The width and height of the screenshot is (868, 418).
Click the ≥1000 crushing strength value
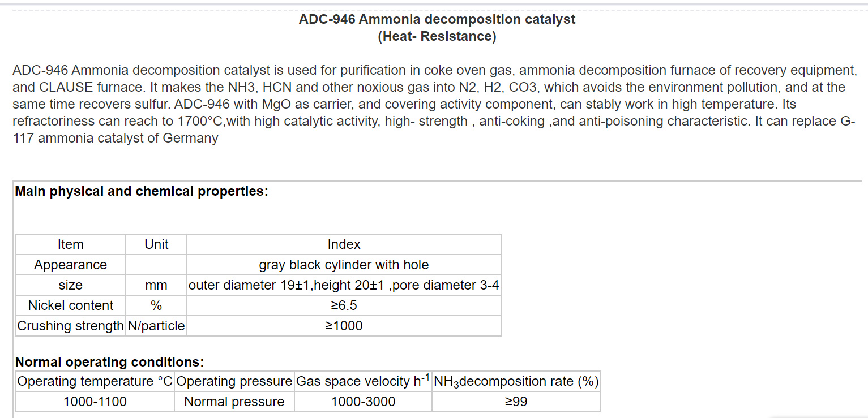(x=344, y=326)
